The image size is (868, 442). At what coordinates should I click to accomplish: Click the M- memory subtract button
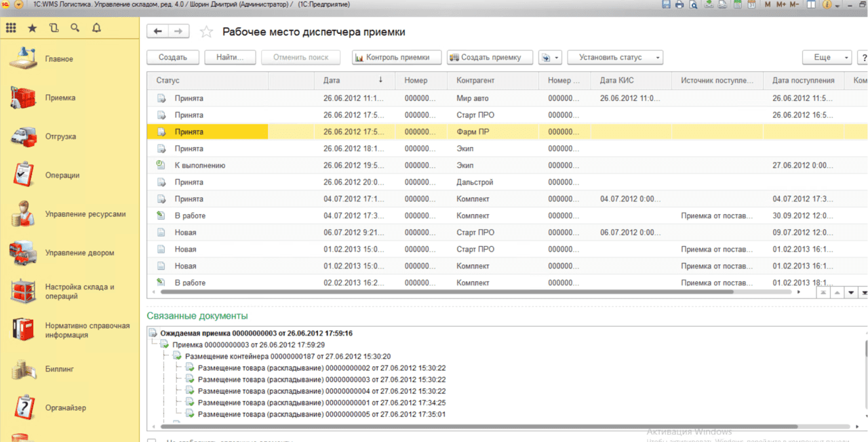pyautogui.click(x=795, y=4)
